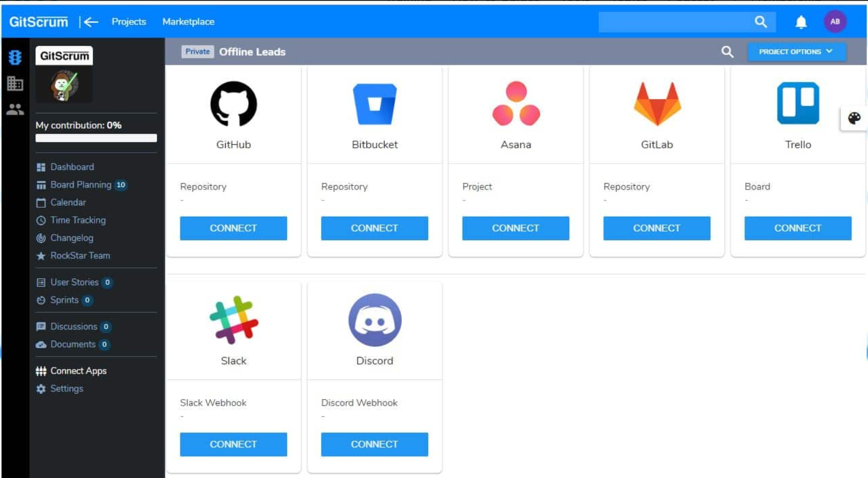The image size is (868, 478).
Task: Connect the Discord Webhook
Action: point(374,445)
